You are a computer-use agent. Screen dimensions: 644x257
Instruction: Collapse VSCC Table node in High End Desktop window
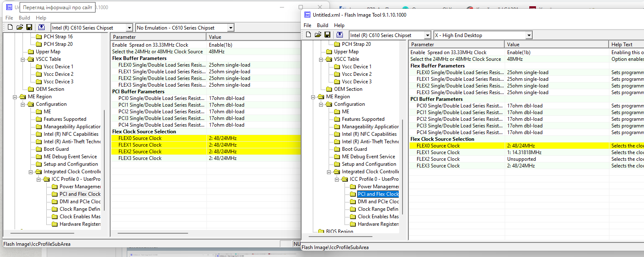321,59
